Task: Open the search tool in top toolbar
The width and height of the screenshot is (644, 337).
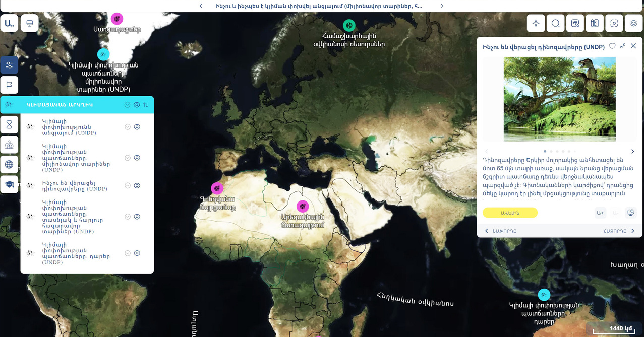Action: tap(555, 23)
